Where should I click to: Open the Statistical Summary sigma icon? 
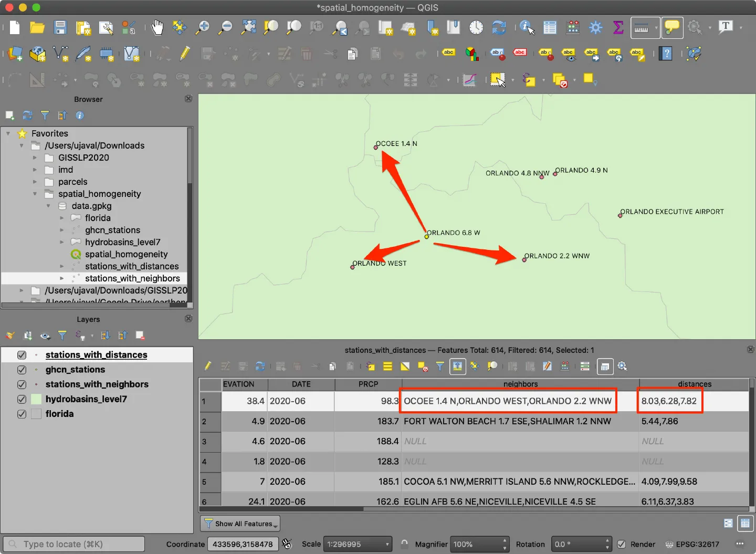coord(618,27)
